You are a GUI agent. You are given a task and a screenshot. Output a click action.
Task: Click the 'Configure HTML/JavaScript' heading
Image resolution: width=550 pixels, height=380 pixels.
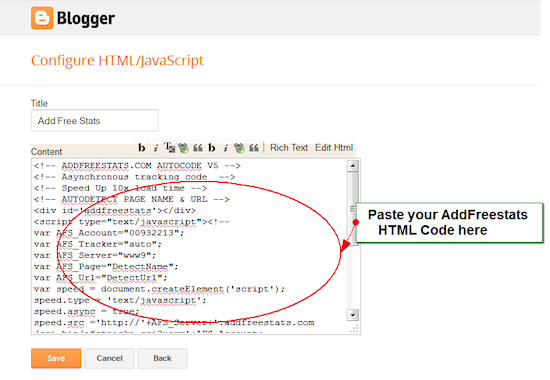[117, 60]
